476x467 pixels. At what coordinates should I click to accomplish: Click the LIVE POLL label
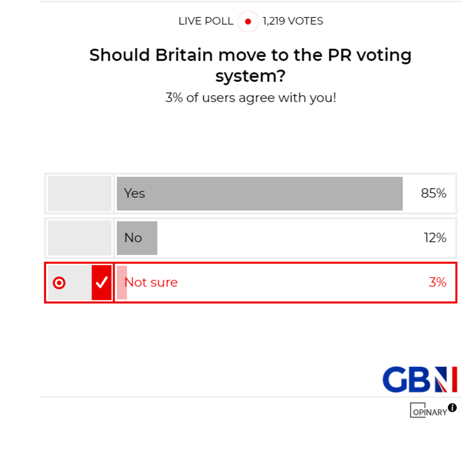(x=204, y=21)
